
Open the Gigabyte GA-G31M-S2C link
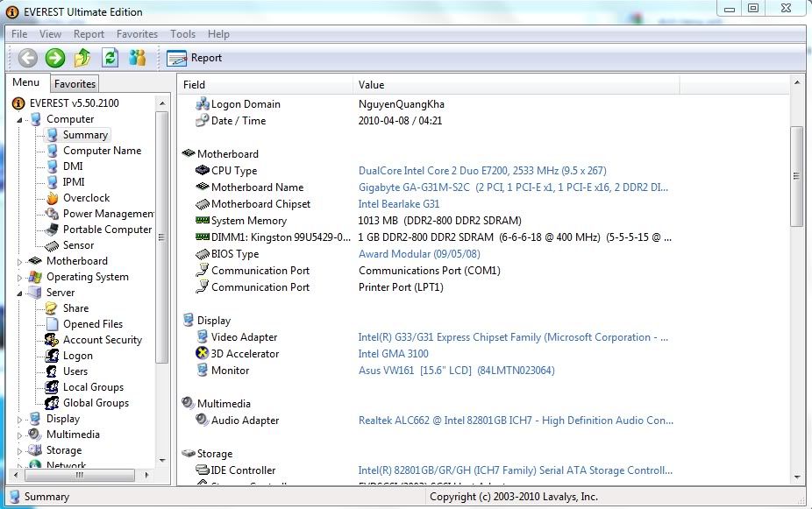(x=513, y=187)
